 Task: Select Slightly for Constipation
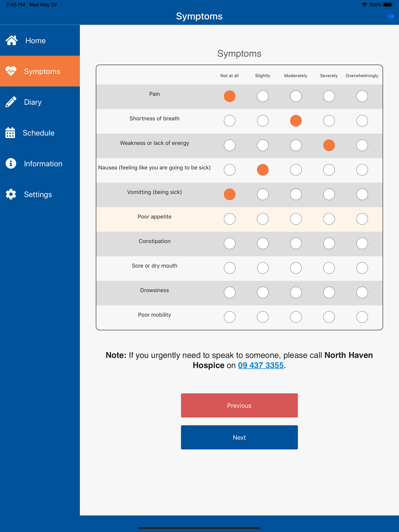263,243
